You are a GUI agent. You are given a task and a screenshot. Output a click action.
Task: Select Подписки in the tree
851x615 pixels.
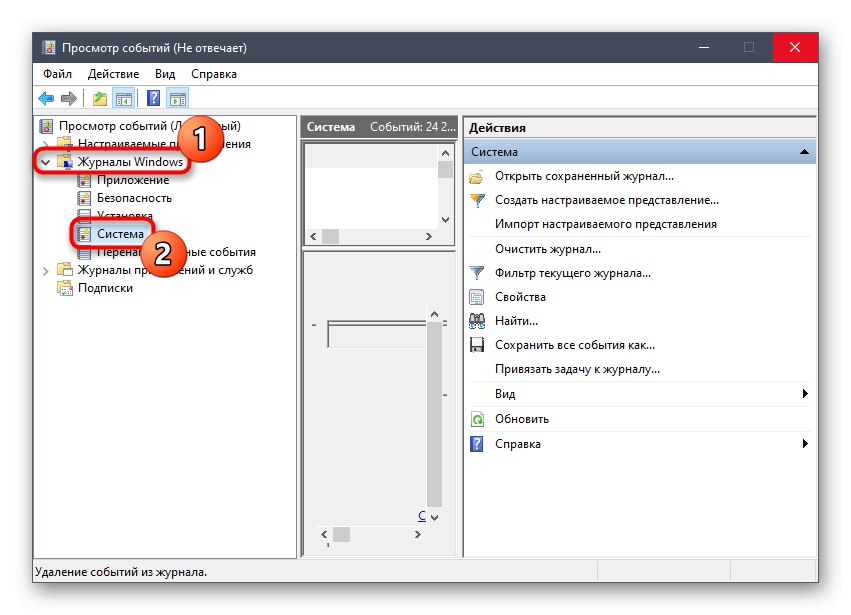click(x=105, y=288)
